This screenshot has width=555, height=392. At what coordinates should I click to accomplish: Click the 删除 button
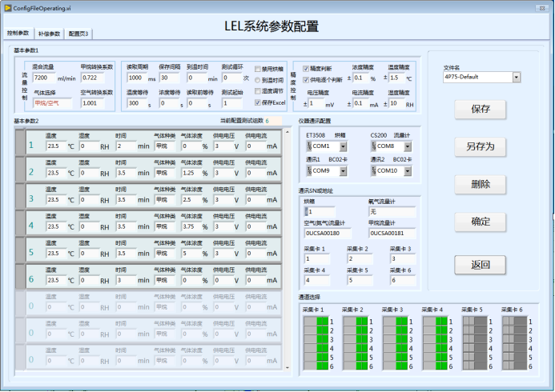[480, 184]
